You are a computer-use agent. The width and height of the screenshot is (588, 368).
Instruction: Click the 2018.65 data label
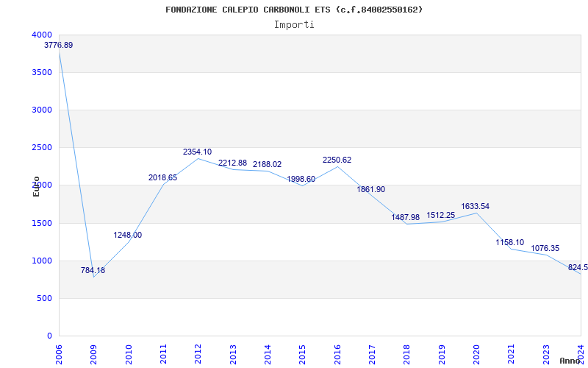pos(162,177)
